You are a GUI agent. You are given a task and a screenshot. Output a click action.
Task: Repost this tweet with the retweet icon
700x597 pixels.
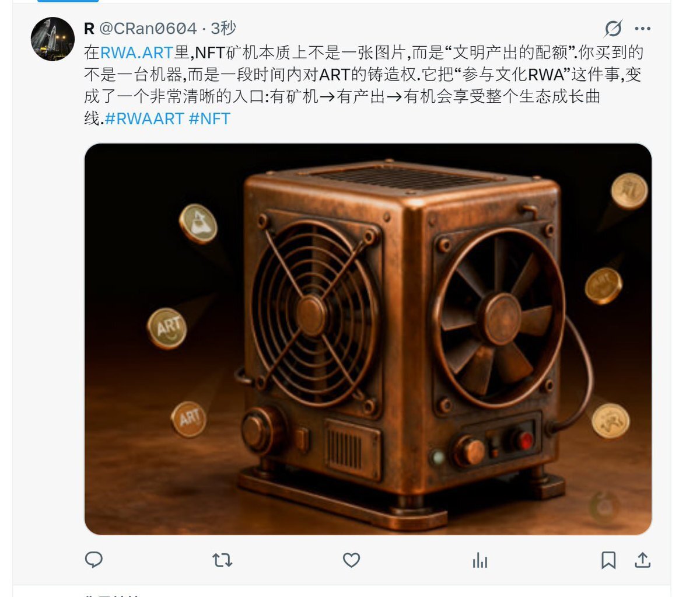tap(222, 560)
